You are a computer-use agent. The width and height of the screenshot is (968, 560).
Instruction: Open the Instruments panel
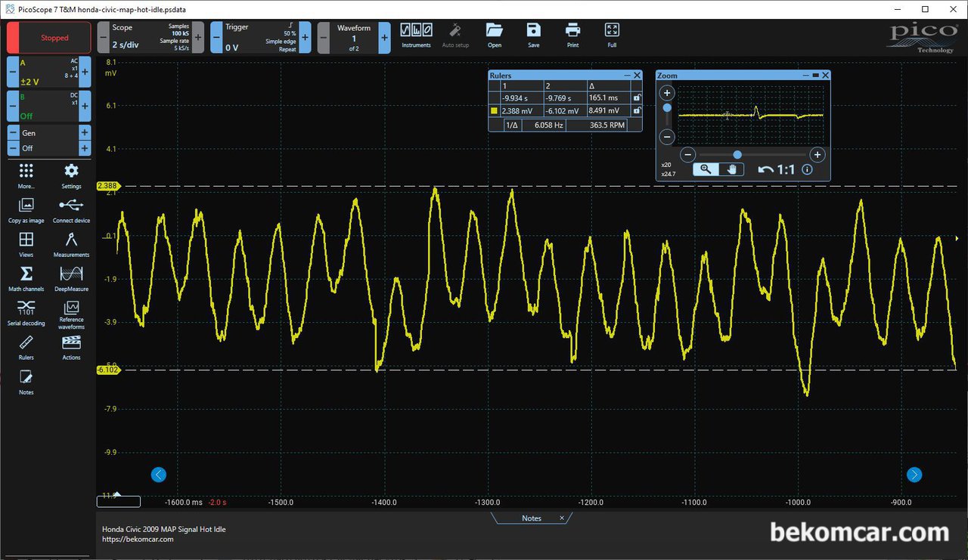[x=416, y=35]
